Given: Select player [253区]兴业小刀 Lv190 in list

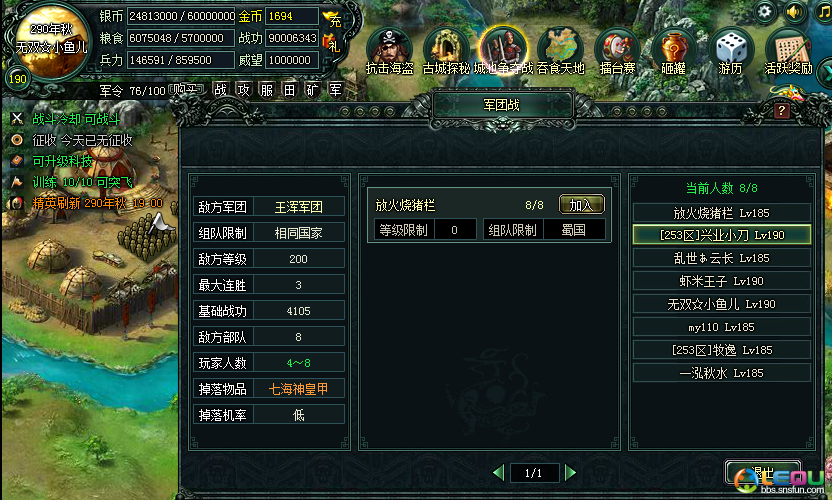Looking at the screenshot, I should pyautogui.click(x=722, y=235).
